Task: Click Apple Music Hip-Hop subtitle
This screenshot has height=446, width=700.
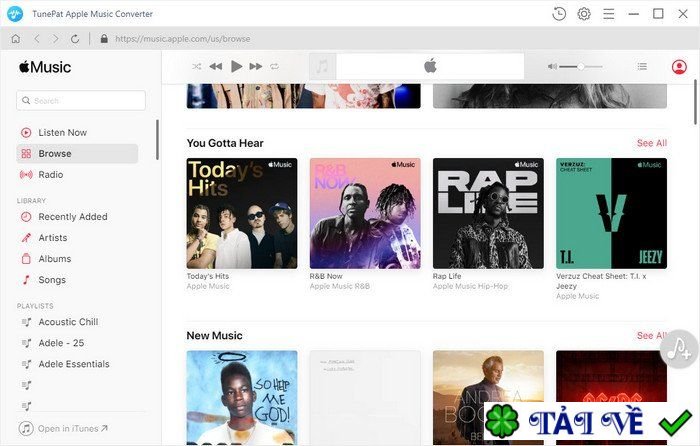Action: click(471, 286)
